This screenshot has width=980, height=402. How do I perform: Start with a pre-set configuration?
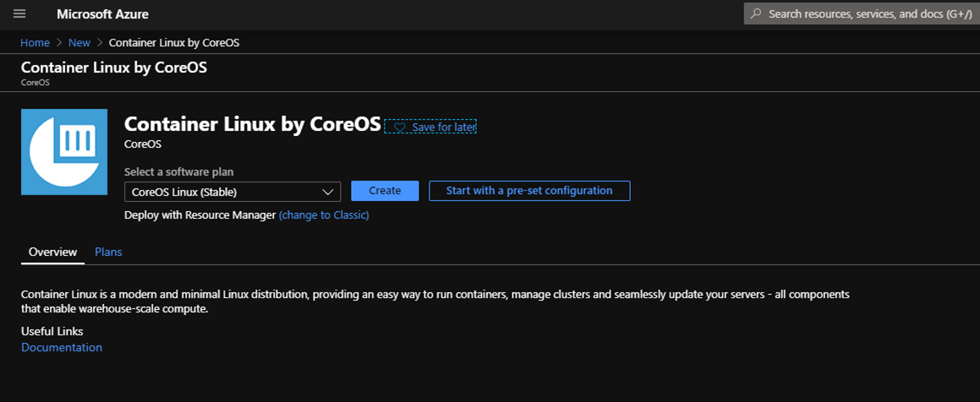(529, 191)
